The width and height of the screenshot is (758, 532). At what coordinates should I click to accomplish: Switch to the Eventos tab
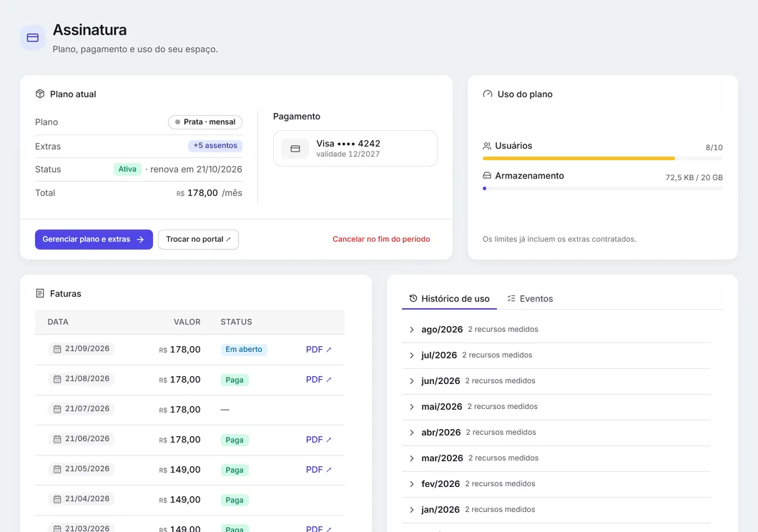coord(530,299)
